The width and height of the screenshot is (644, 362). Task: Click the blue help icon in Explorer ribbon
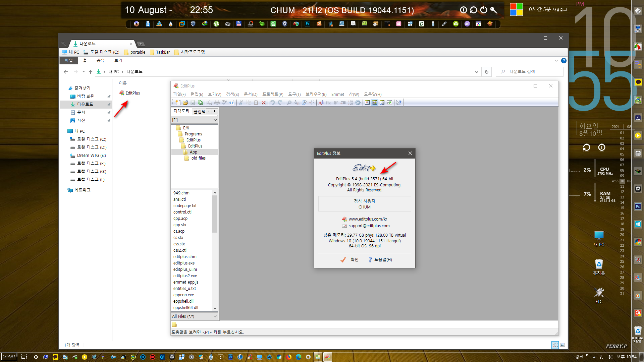564,61
